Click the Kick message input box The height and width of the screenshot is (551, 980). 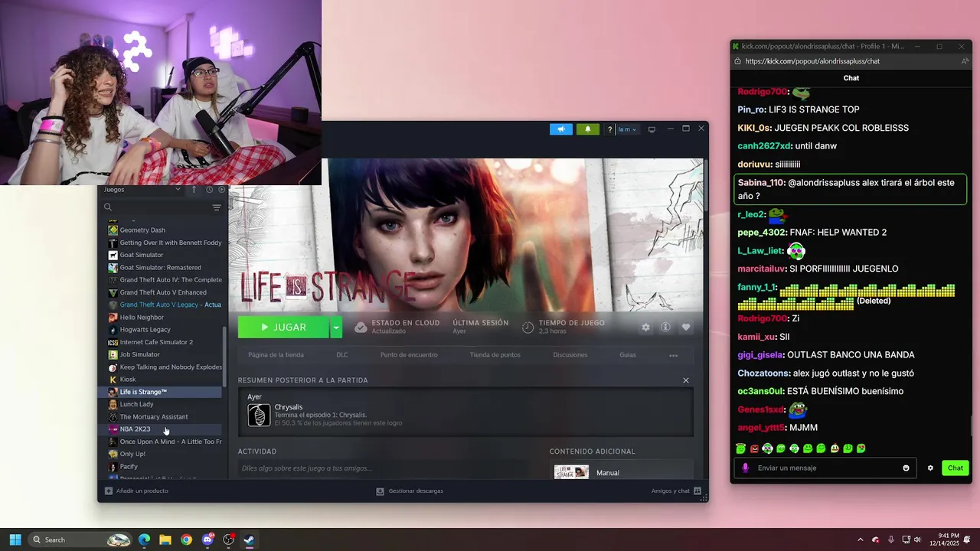point(827,468)
